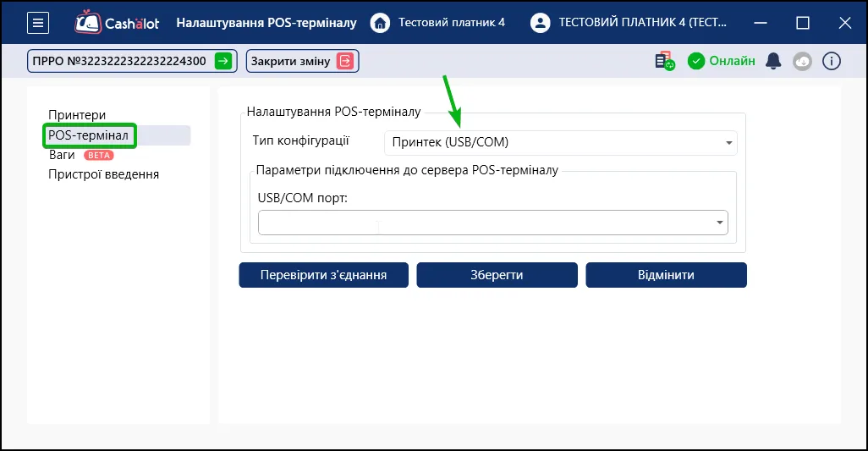Open Пристрої введення settings section
This screenshot has height=451, width=868.
(x=103, y=174)
